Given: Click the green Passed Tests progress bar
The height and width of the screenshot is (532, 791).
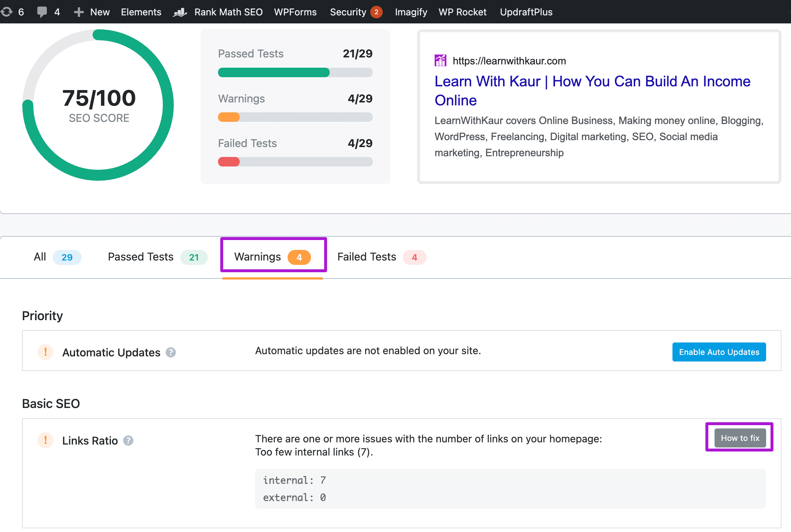Looking at the screenshot, I should click(x=274, y=72).
